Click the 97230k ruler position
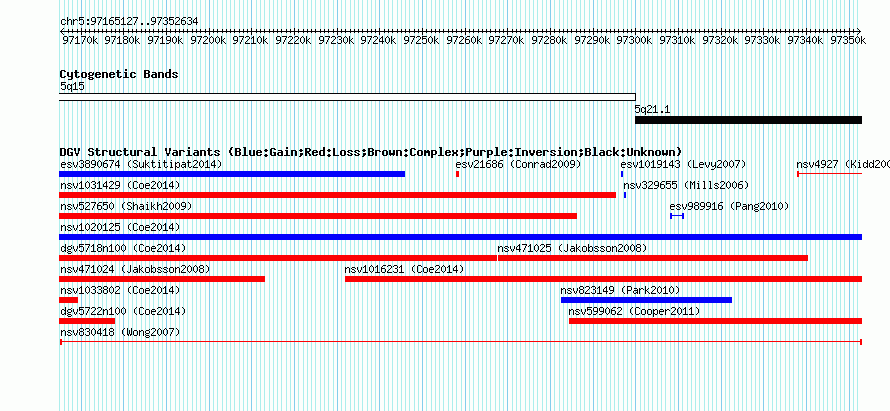 [336, 40]
